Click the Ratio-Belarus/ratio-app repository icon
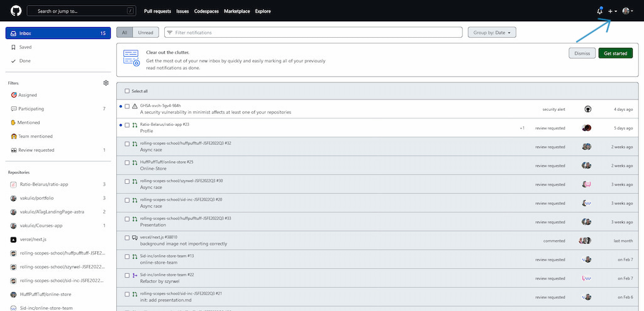Viewport: 644px width, 311px height. 13,184
